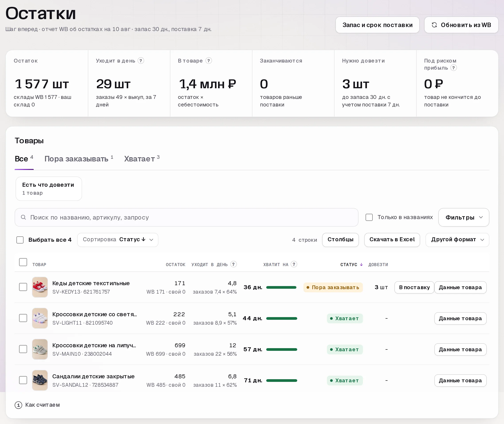504x424 pixels.
Task: Select the Кеды детские текстильные row checkbox
Action: [x=23, y=287]
